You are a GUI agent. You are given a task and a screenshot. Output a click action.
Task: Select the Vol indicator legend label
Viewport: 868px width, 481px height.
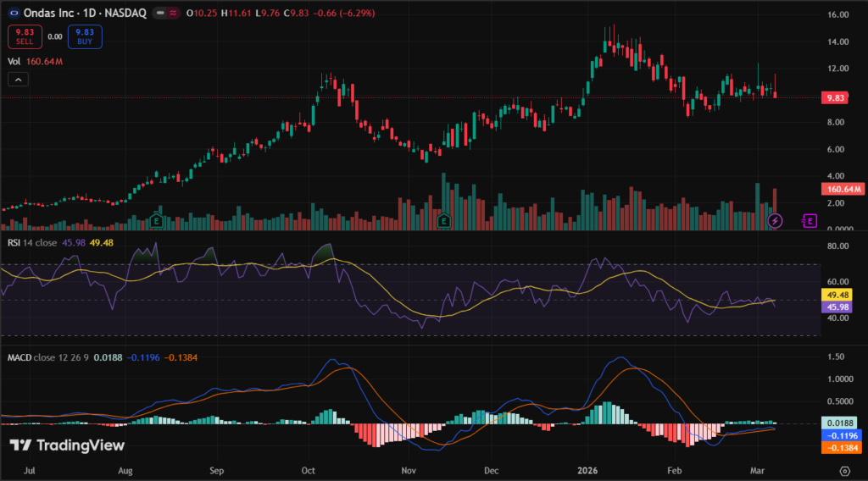[x=14, y=61]
